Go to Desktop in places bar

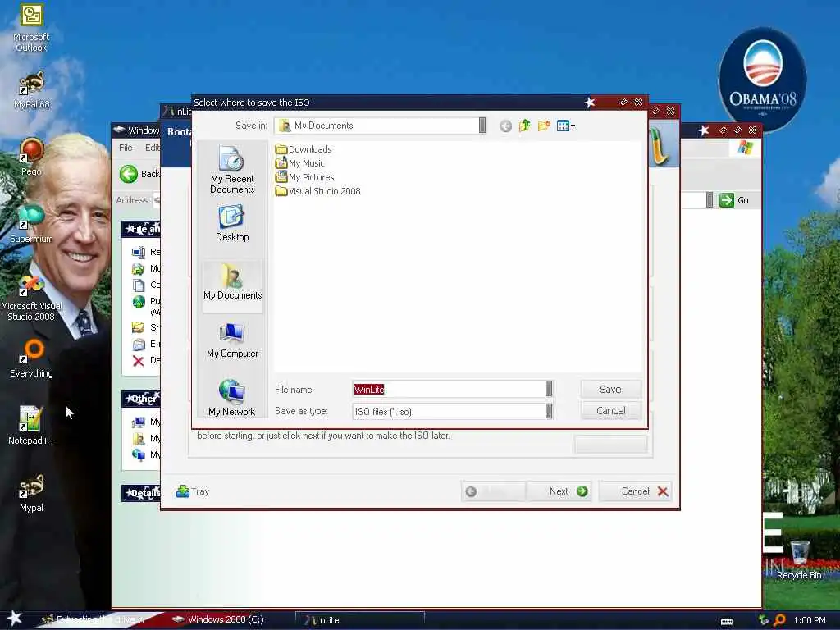[x=232, y=223]
